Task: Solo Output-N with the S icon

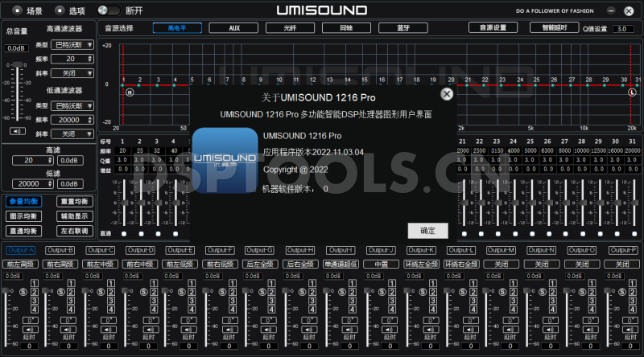Action: tap(543, 292)
